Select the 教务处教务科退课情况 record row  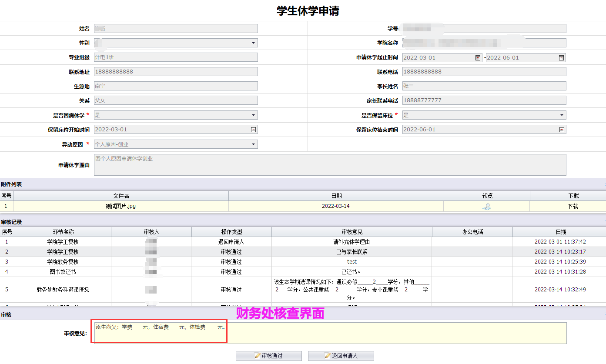[x=63, y=290]
